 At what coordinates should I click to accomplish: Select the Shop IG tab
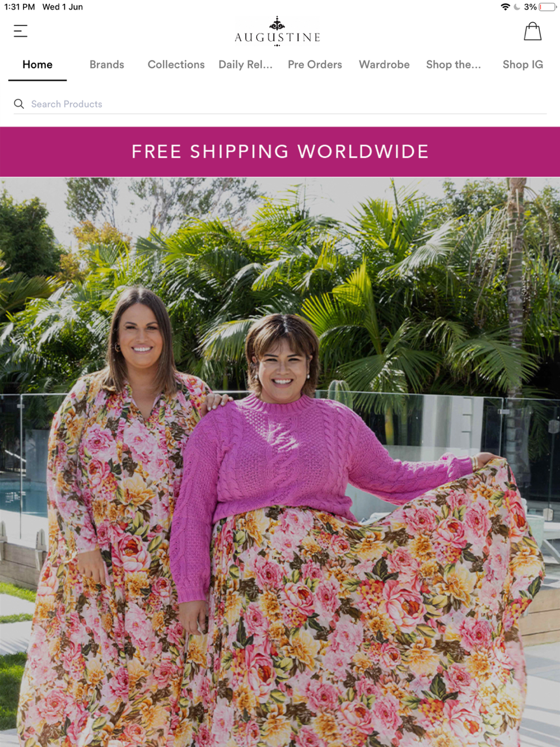522,64
